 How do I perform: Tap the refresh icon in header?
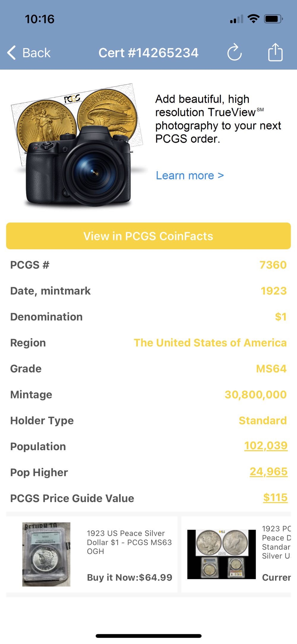234,53
